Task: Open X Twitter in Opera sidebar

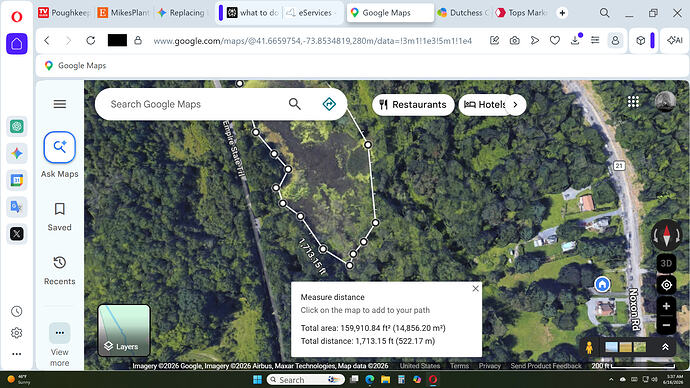Action: [17, 234]
